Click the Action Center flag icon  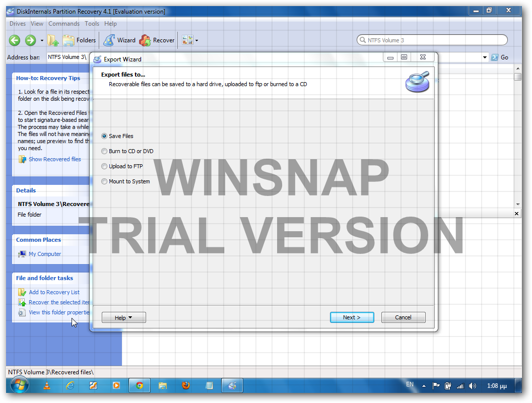pyautogui.click(x=436, y=386)
